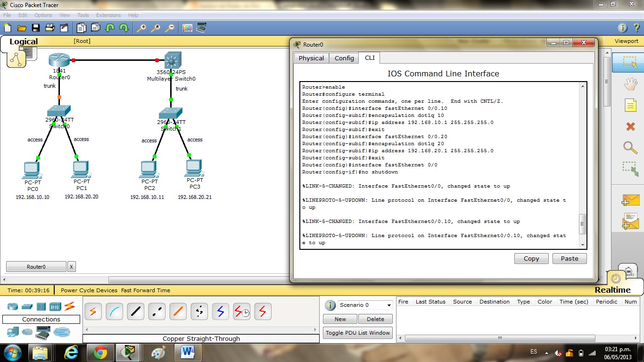Viewport: 644px width, 362px height.
Task: Choose the Delete tool red X
Action: (630, 126)
